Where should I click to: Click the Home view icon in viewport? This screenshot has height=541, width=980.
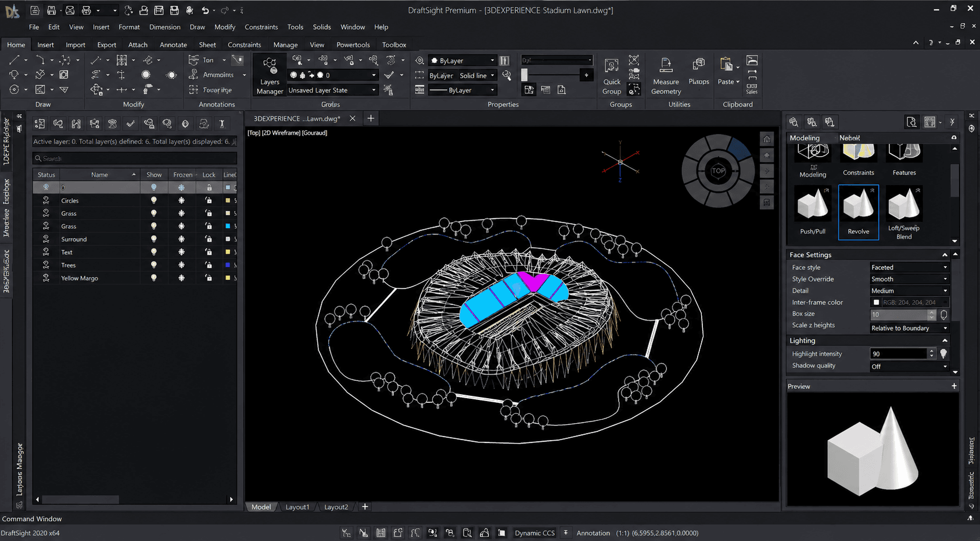[767, 139]
